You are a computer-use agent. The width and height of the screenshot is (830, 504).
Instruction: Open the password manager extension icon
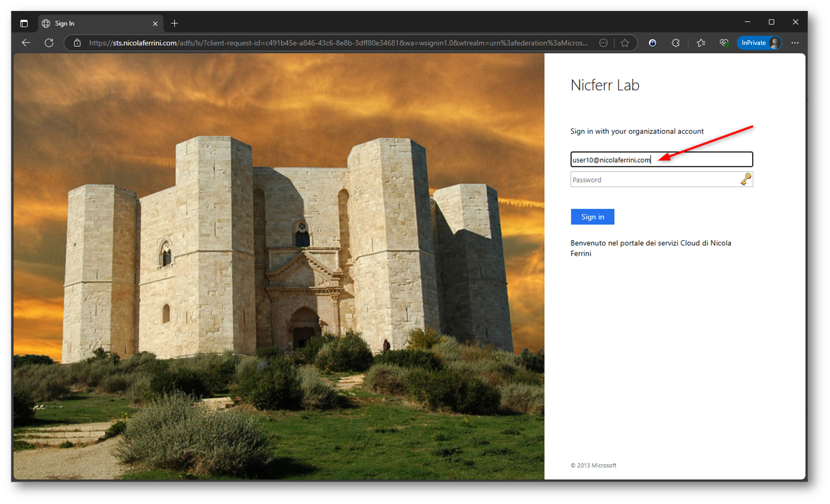point(652,43)
